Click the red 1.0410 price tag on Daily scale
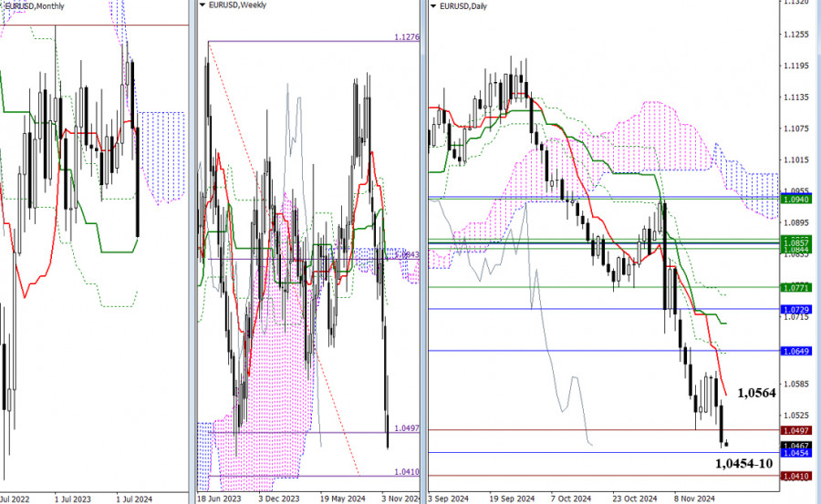 795,477
